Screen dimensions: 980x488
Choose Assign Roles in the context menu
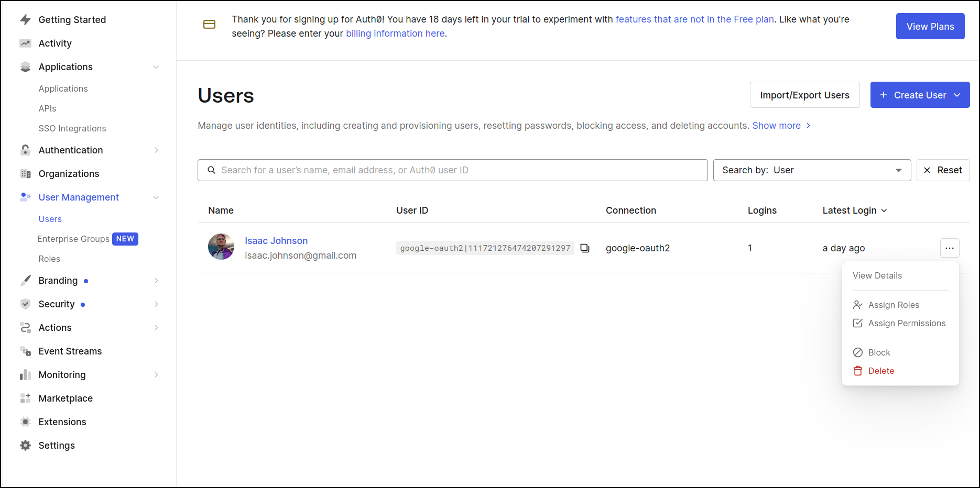(894, 305)
